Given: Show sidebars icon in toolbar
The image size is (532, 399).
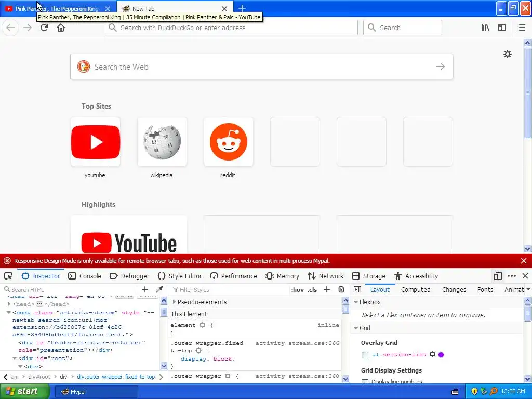Looking at the screenshot, I should (502, 28).
